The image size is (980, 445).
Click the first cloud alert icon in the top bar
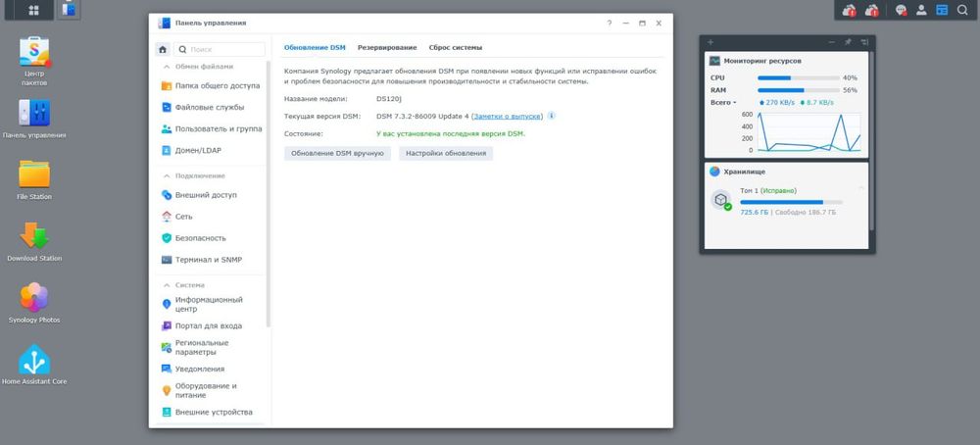(x=849, y=10)
